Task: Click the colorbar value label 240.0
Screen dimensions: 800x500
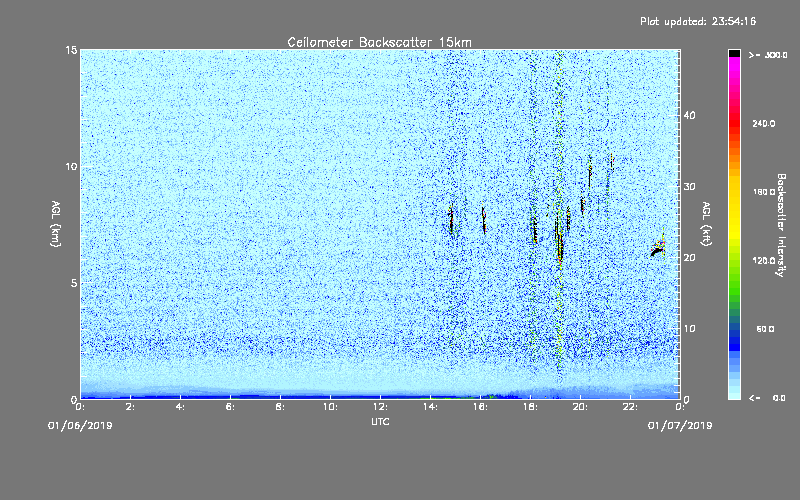Action: 763,124
